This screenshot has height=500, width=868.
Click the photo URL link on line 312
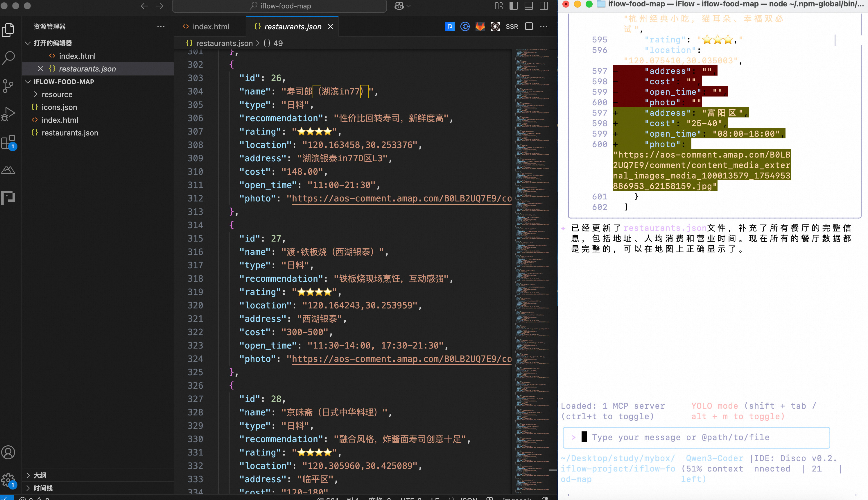click(x=401, y=199)
